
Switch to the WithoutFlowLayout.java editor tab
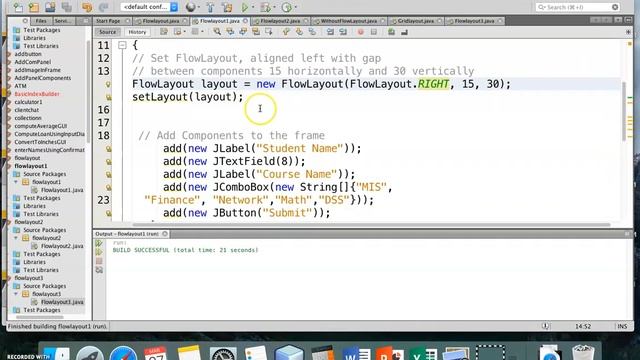(349, 21)
